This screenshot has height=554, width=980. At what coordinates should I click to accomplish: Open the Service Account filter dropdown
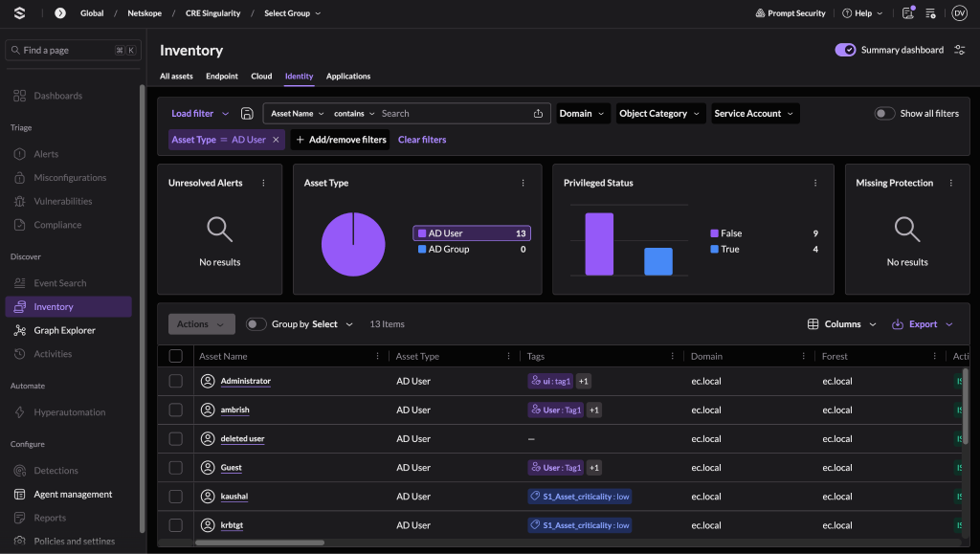click(755, 113)
